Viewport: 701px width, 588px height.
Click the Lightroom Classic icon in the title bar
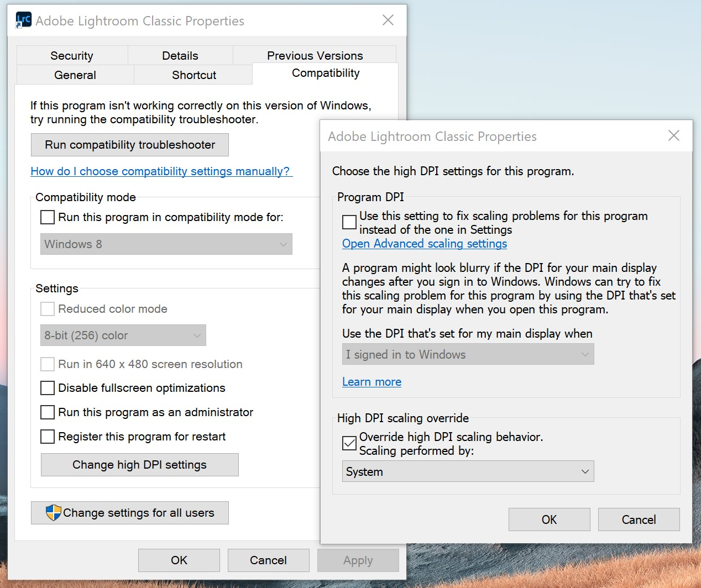click(x=23, y=20)
